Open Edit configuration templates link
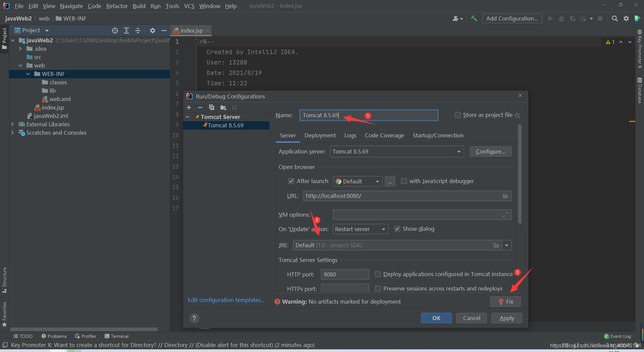644x352 pixels. point(226,300)
